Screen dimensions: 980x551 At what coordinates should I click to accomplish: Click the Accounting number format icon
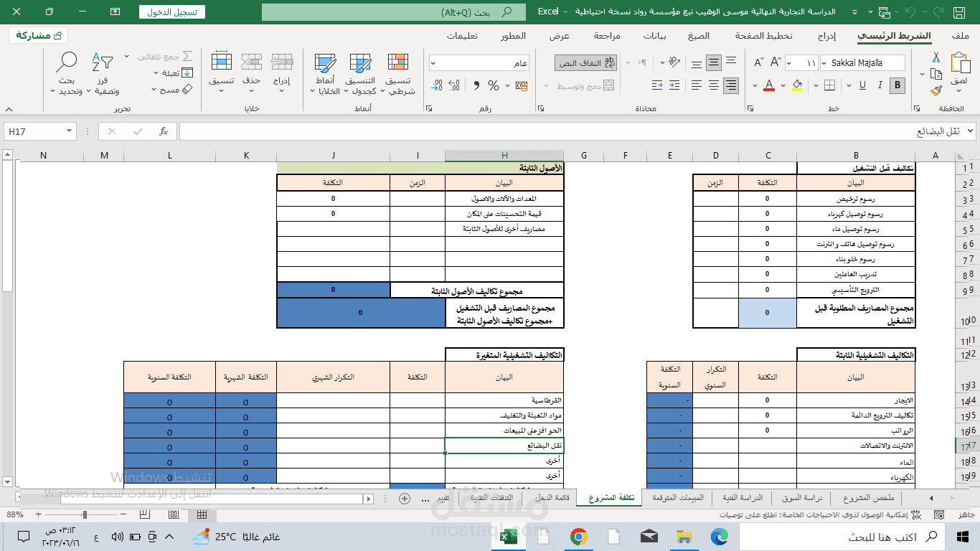[521, 85]
